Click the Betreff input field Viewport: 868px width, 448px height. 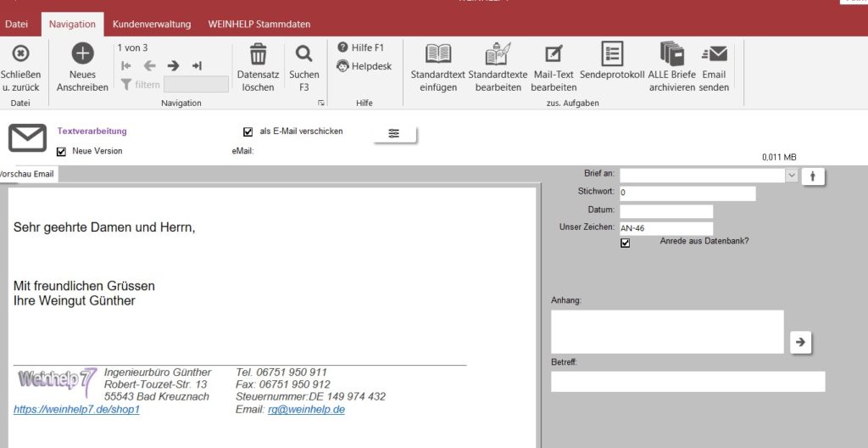coord(687,382)
